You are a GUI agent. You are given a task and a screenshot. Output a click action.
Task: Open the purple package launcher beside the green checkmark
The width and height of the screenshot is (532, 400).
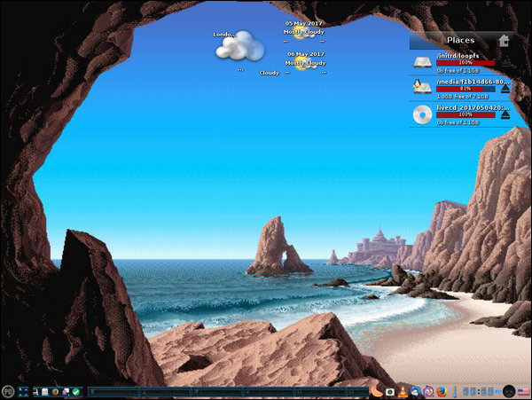point(66,392)
